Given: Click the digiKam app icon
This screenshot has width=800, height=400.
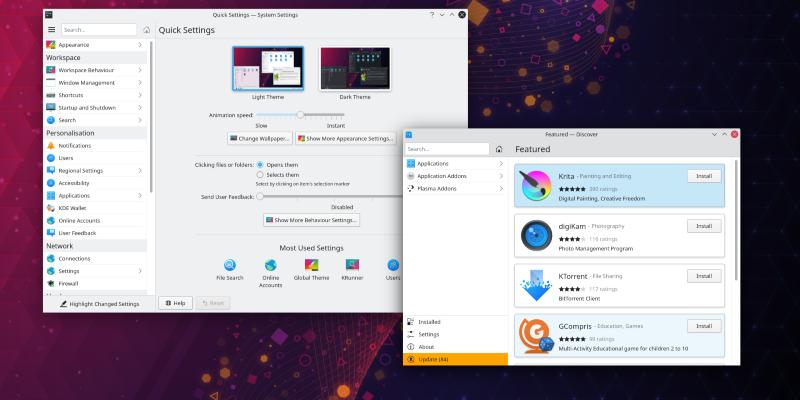Looking at the screenshot, I should 538,235.
